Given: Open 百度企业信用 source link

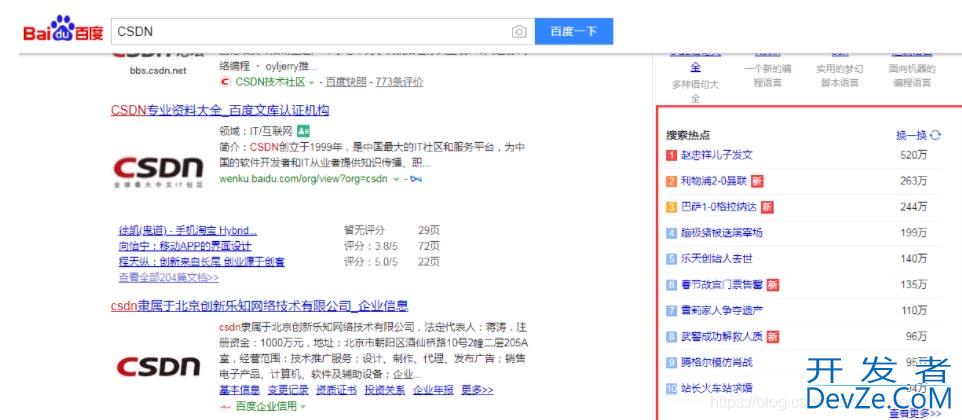Looking at the screenshot, I should [266, 406].
